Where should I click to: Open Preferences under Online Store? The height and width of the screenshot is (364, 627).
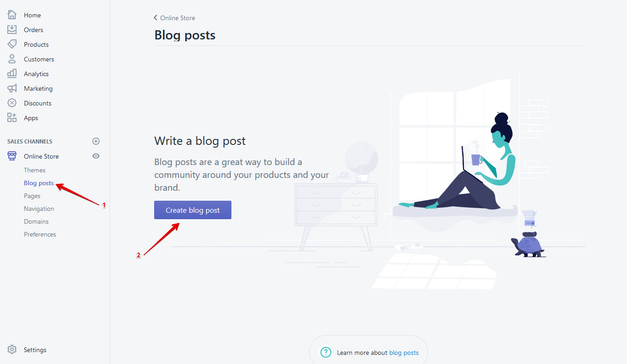[40, 234]
